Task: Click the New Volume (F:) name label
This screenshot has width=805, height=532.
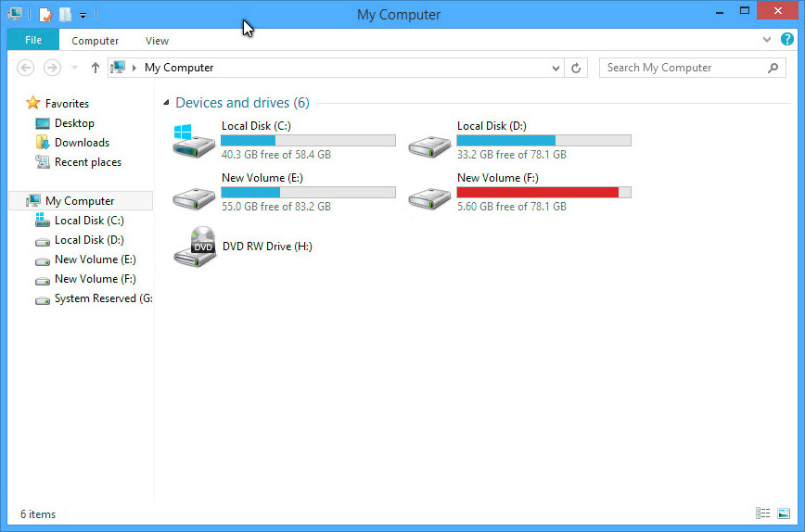Action: pos(498,178)
